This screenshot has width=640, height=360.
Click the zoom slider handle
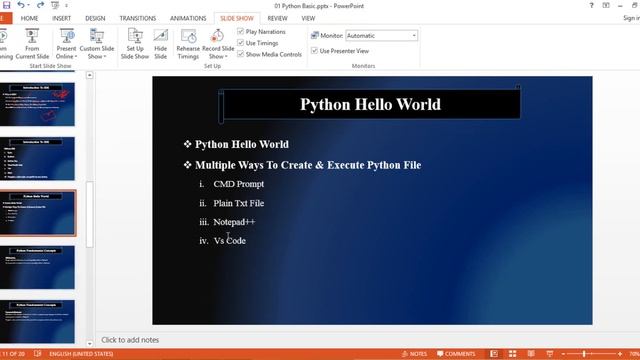tap(584, 354)
